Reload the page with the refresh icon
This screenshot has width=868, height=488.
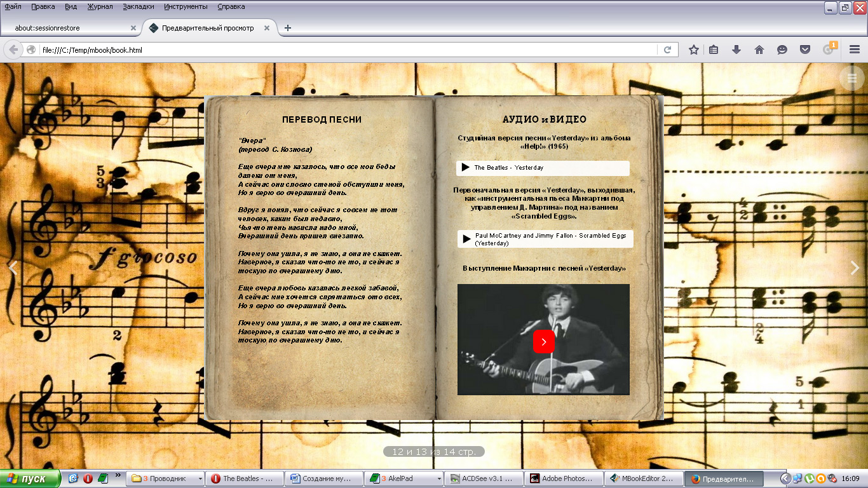click(x=667, y=50)
